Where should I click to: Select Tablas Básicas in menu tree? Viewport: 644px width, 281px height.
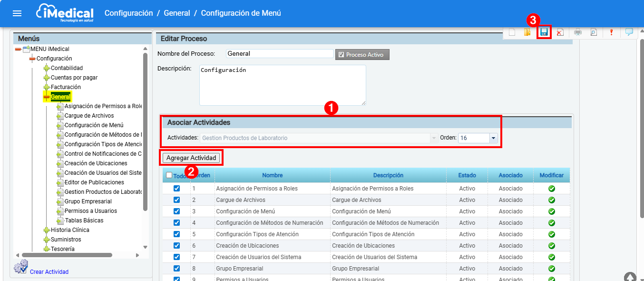pos(84,221)
